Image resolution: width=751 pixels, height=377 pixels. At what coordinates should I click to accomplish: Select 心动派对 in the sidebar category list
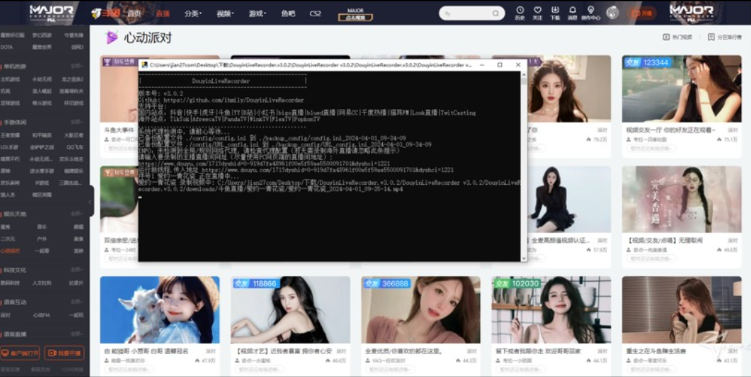(10, 251)
